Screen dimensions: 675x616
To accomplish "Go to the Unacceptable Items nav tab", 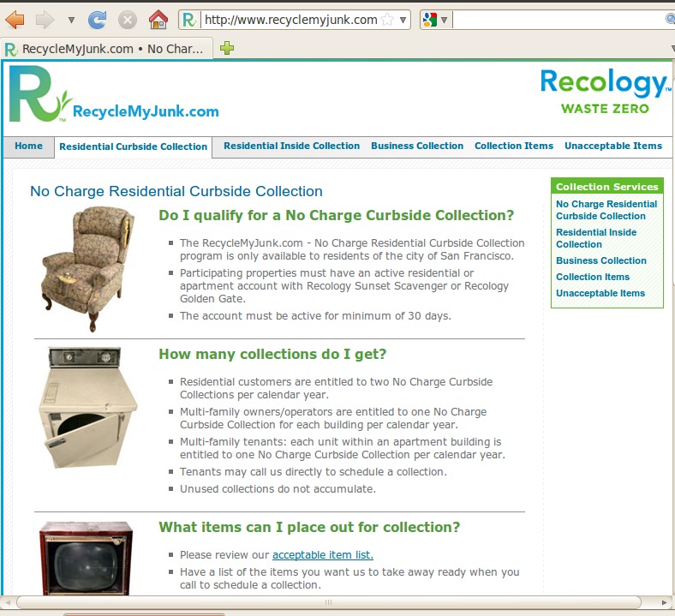I will (x=612, y=146).
